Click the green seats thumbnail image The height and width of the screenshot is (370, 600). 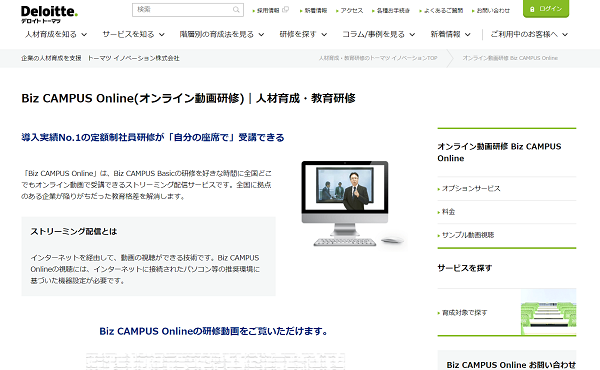click(x=548, y=312)
